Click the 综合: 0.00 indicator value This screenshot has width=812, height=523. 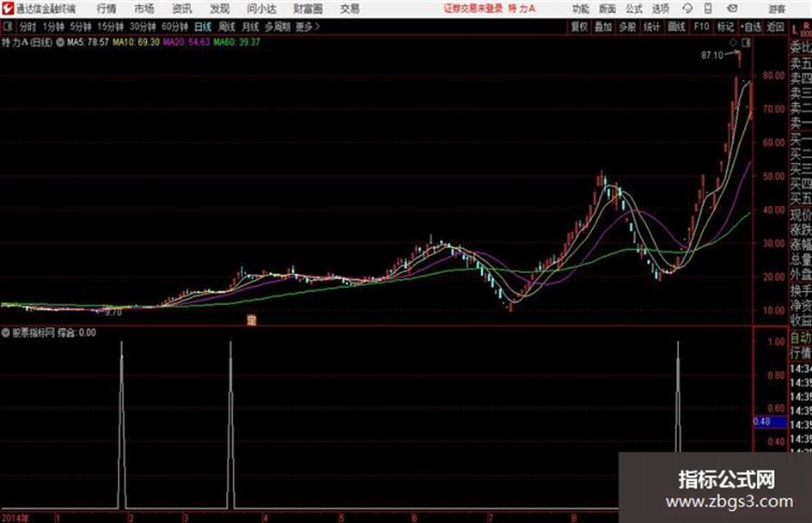(x=76, y=333)
